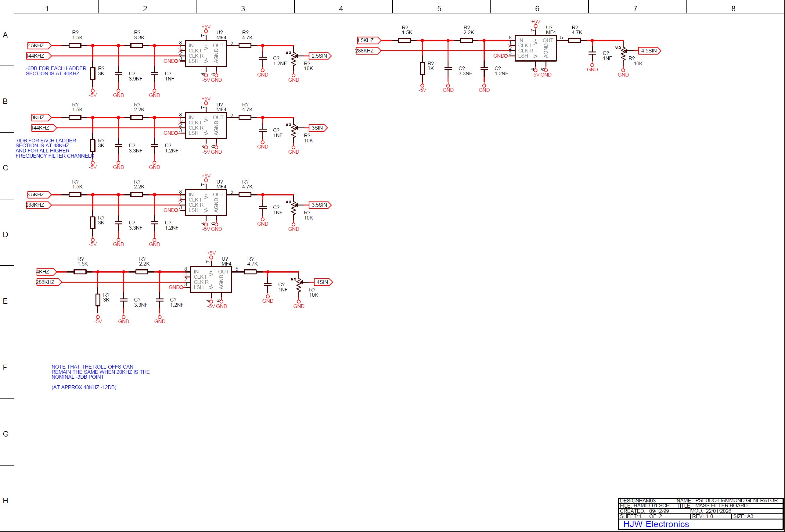Viewport: 785px width, 532px height.
Task: Click the HJW Electronics title text
Action: point(656,524)
